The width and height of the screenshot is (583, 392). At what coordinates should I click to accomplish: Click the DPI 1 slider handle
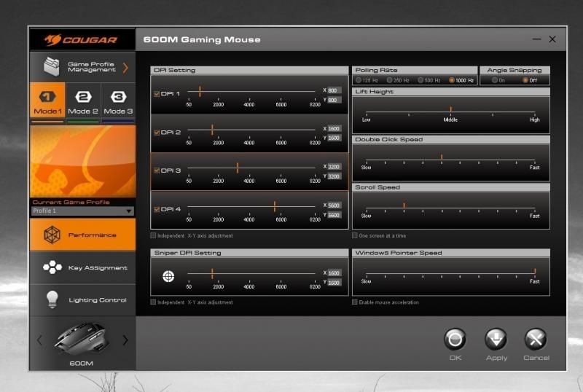click(200, 91)
